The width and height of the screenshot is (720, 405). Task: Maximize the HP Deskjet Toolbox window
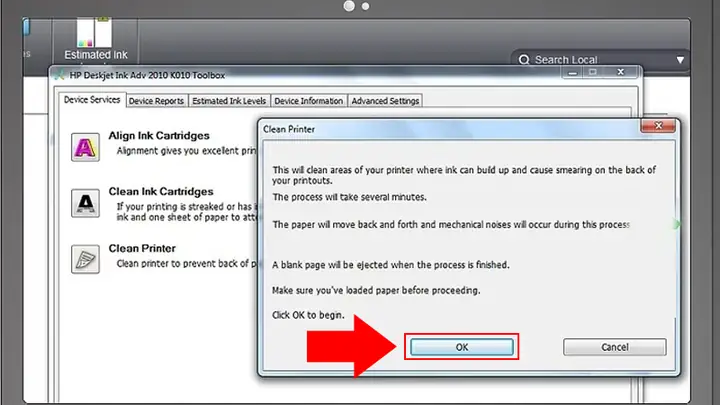[593, 72]
